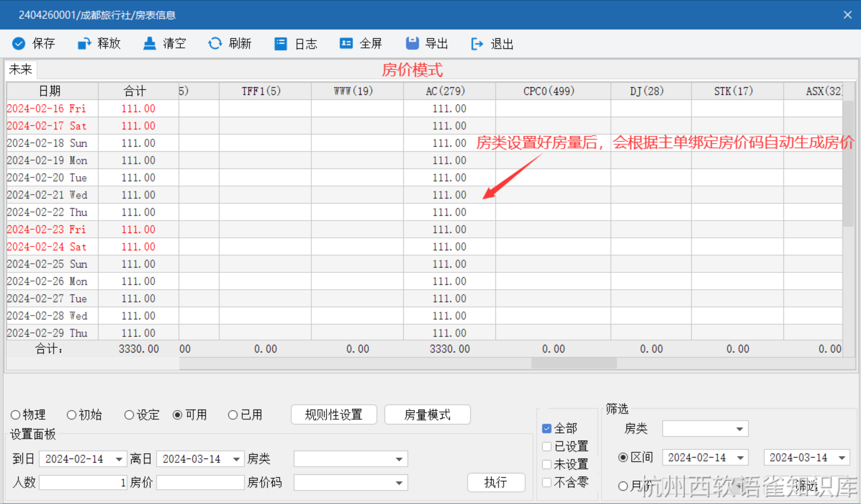Click the AC total 3330.00 in footer

click(449, 349)
